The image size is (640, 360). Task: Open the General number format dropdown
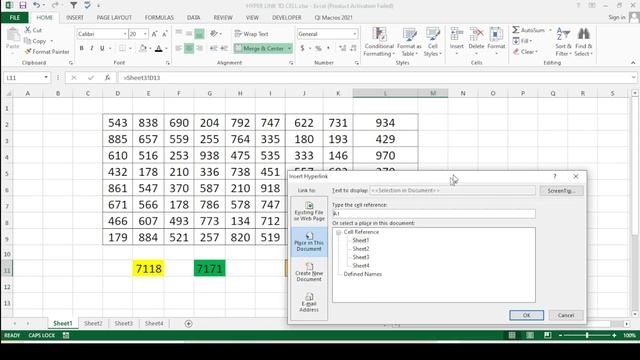pos(354,34)
